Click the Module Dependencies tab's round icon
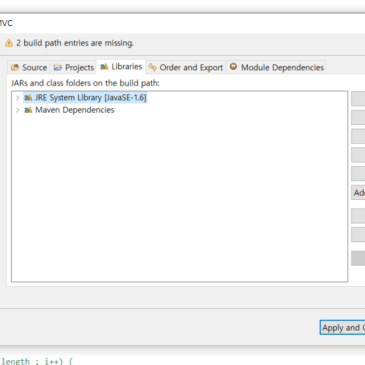Image resolution: width=365 pixels, height=365 pixels. point(233,67)
